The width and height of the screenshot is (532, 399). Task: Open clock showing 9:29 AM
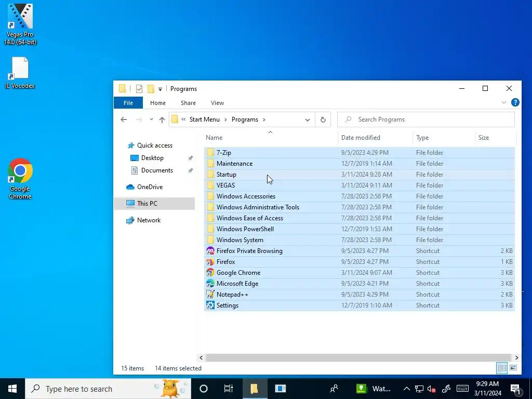click(487, 389)
